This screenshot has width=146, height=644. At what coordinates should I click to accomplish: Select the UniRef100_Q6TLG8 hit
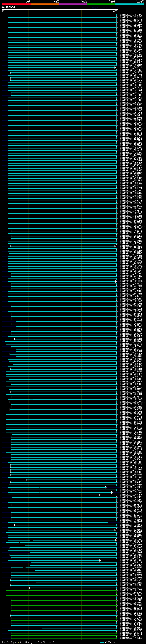pyautogui.click(x=131, y=113)
